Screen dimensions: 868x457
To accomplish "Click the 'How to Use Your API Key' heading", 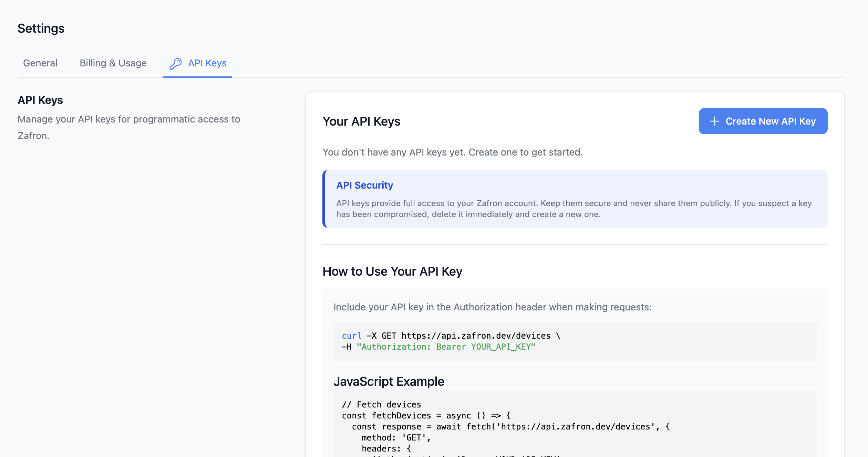I will click(392, 271).
